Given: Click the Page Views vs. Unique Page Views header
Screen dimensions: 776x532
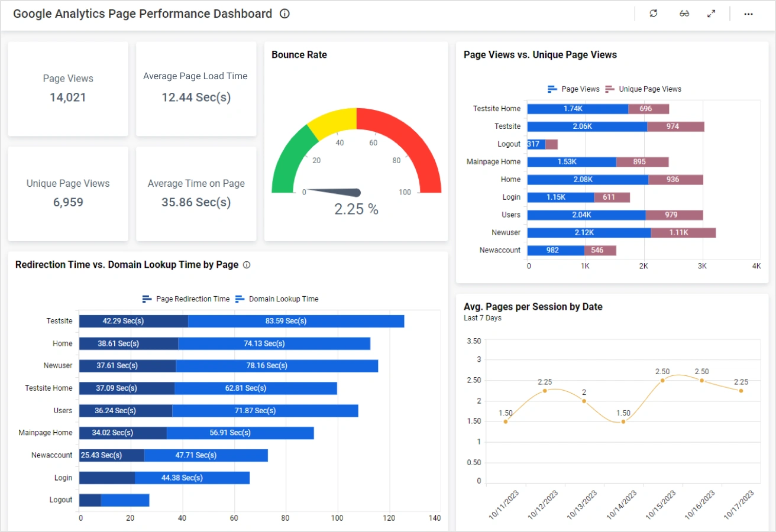Looking at the screenshot, I should click(540, 54).
